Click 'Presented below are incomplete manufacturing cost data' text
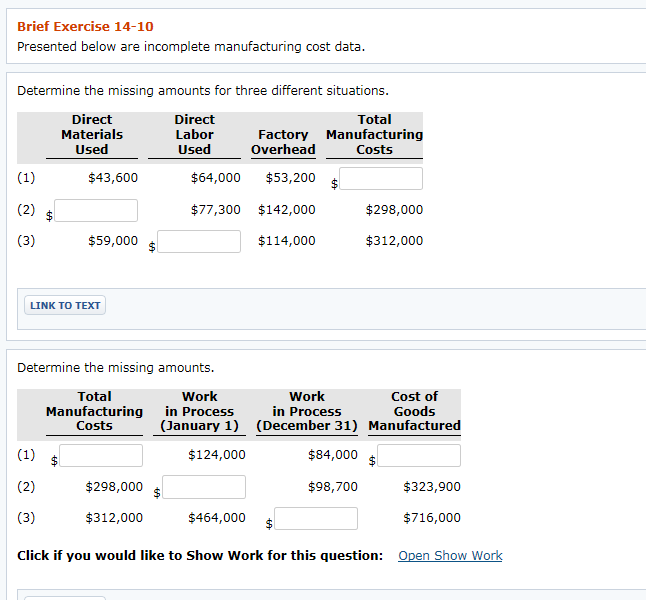Viewport: 646px width, 600px height. pos(191,47)
